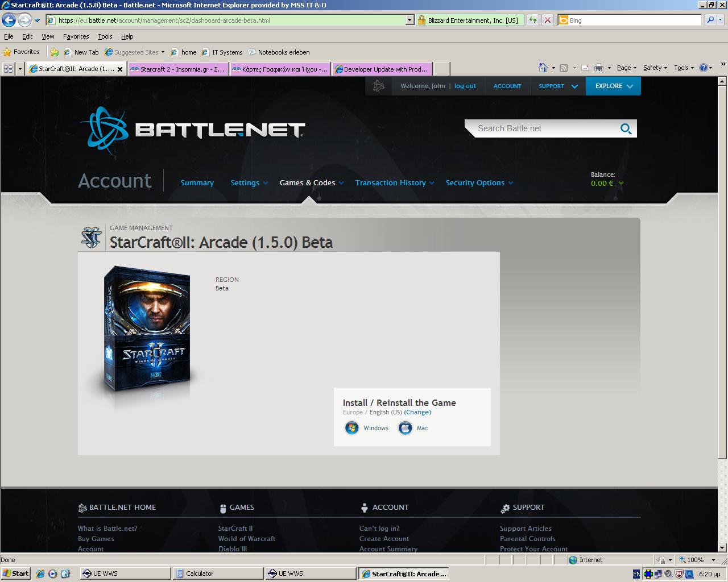Switch to the Developer Update tab
The width and height of the screenshot is (728, 582).
click(382, 69)
